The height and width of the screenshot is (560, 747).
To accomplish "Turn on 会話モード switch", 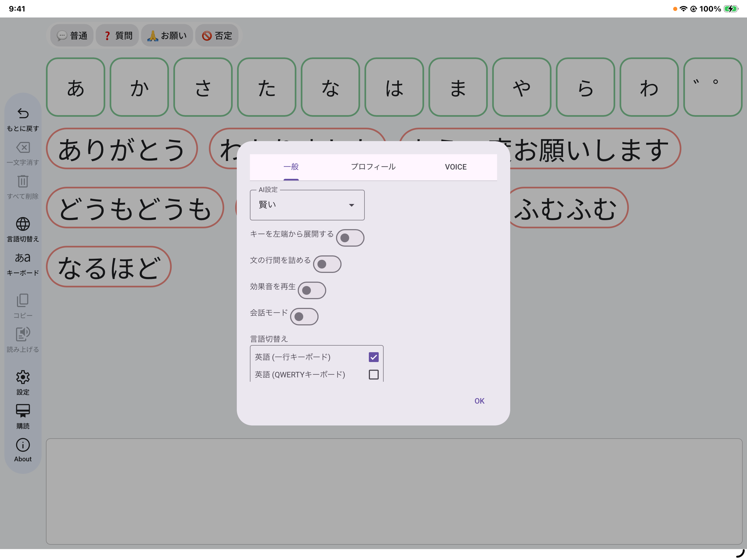I will click(304, 317).
